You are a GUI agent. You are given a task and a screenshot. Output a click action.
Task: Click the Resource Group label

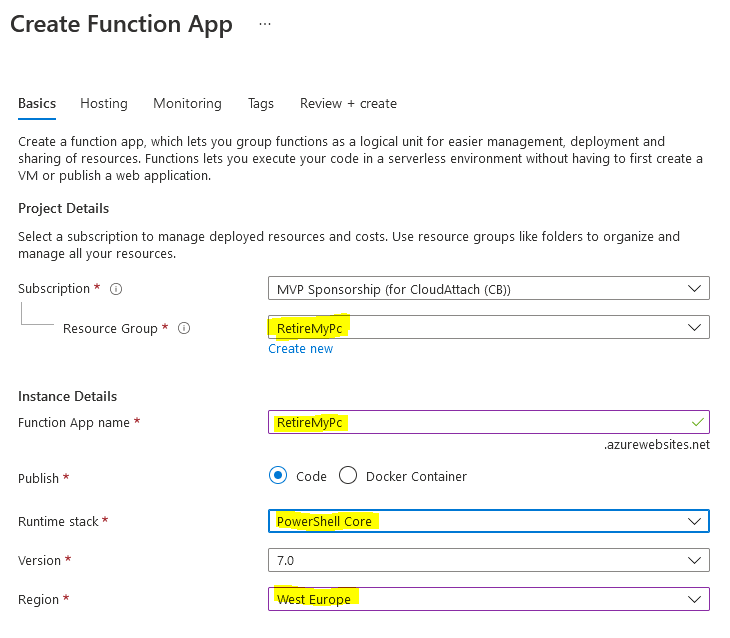click(110, 329)
